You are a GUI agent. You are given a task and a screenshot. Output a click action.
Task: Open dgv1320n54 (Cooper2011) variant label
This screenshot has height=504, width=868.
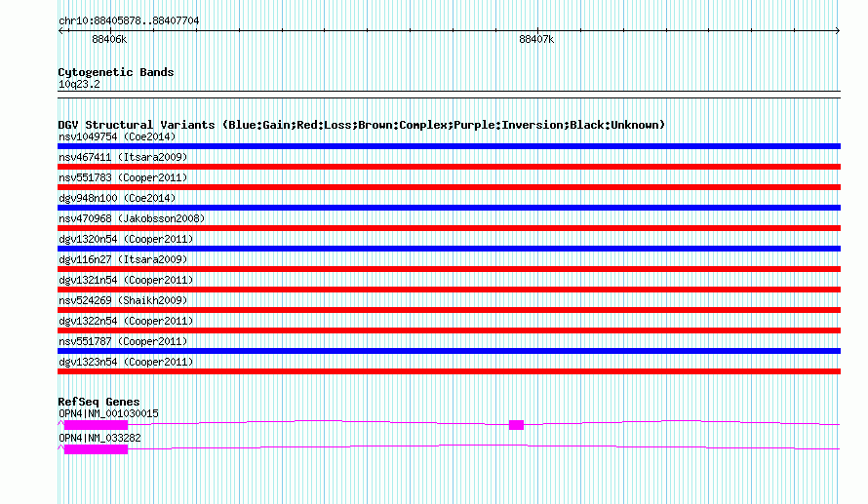126,239
